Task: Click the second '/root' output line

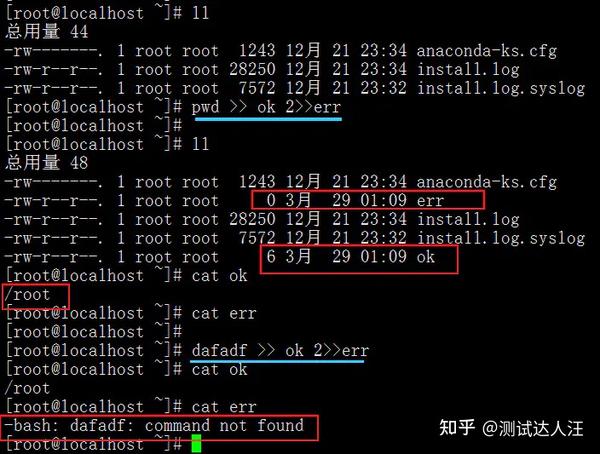Action: [27, 388]
